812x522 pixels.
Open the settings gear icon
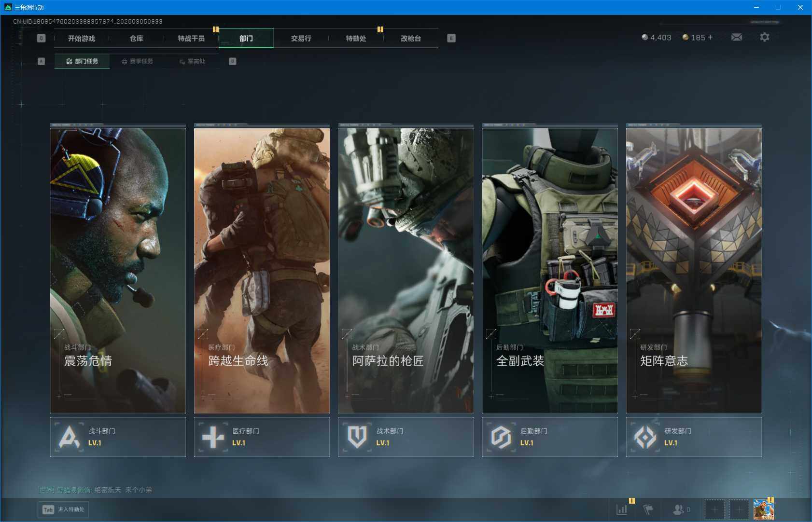click(764, 37)
